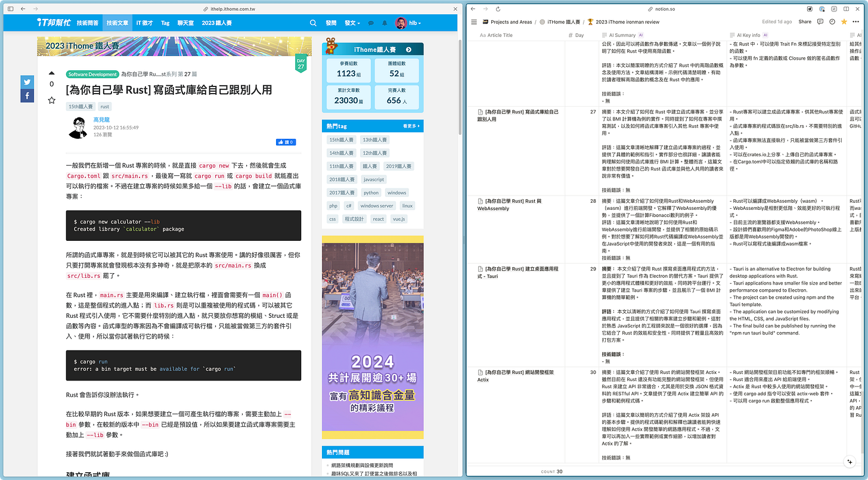
Task: Select the windows server hot tag
Action: pyautogui.click(x=377, y=206)
